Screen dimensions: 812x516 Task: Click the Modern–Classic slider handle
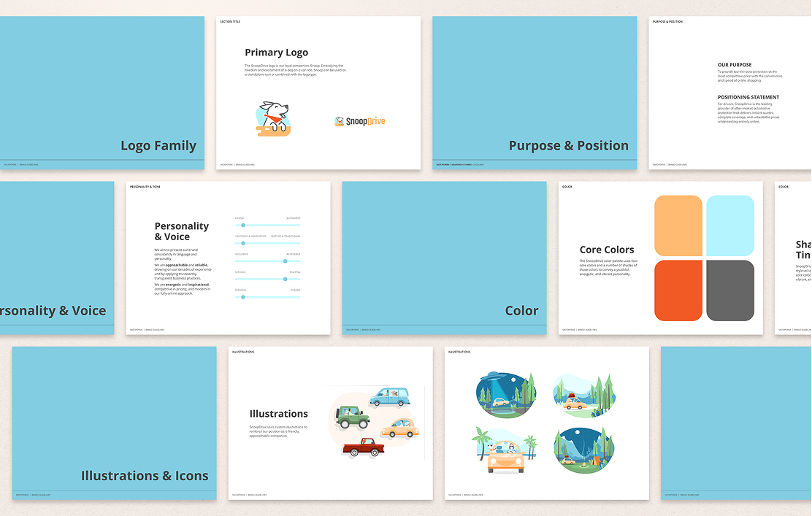pyautogui.click(x=243, y=297)
